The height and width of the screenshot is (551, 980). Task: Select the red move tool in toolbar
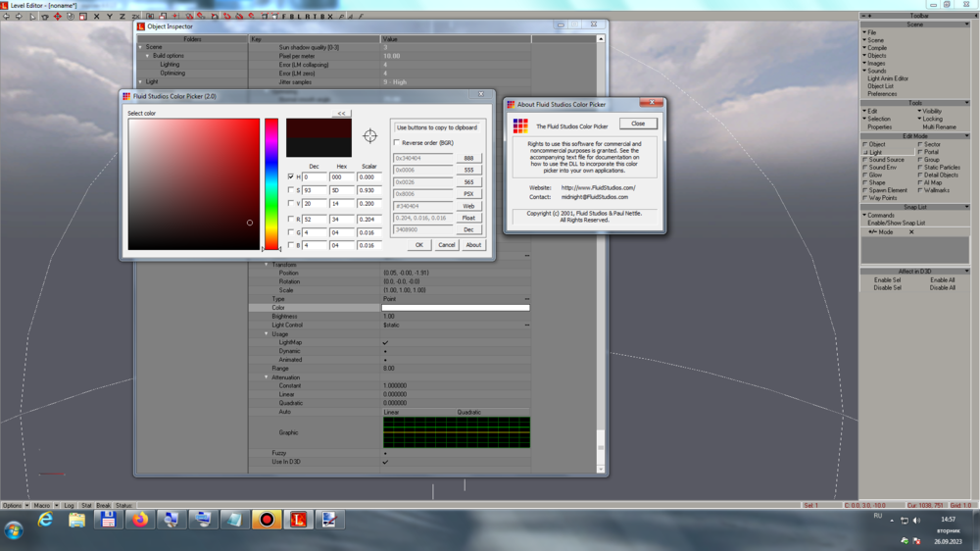(57, 17)
